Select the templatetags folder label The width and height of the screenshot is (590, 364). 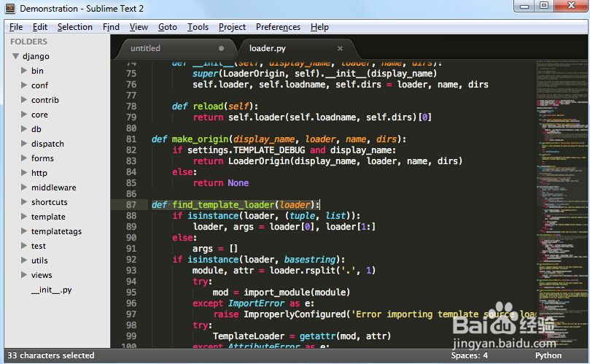(x=56, y=231)
